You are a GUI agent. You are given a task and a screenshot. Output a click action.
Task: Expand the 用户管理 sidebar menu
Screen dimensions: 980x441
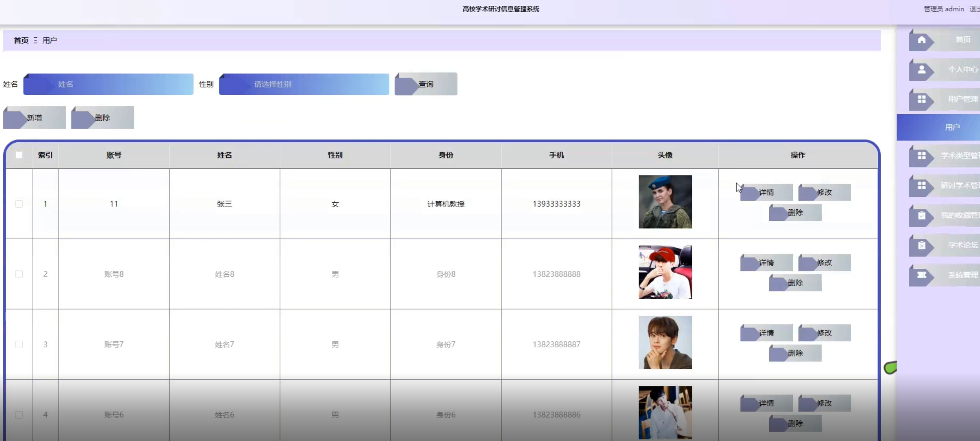[955, 99]
